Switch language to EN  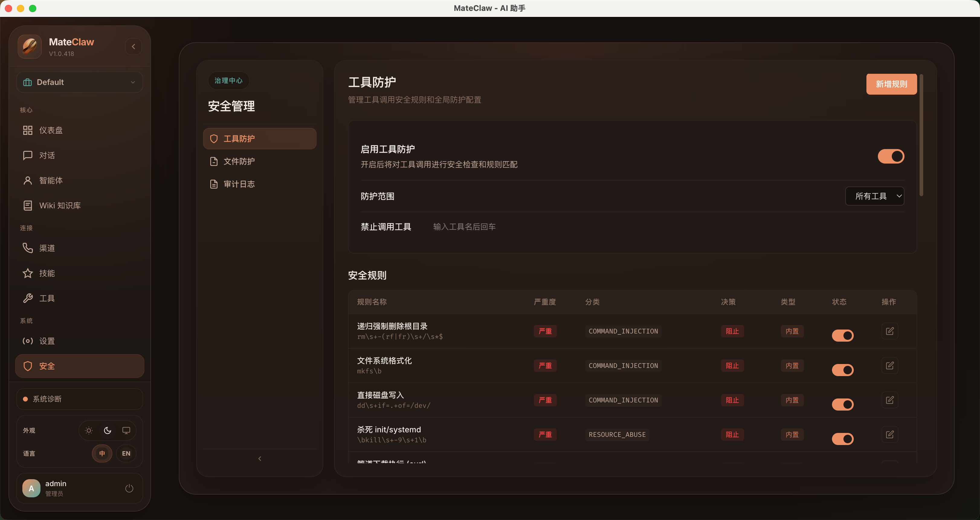(126, 453)
